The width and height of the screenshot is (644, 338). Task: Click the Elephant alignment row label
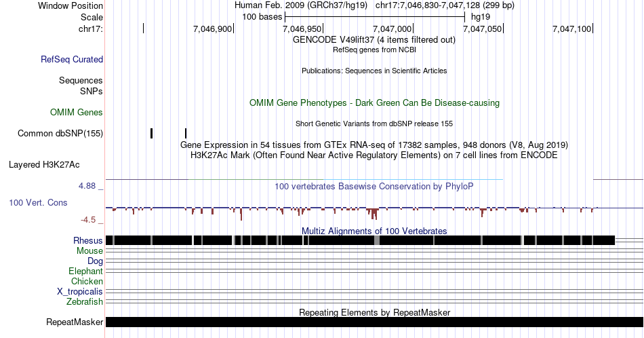pos(86,271)
